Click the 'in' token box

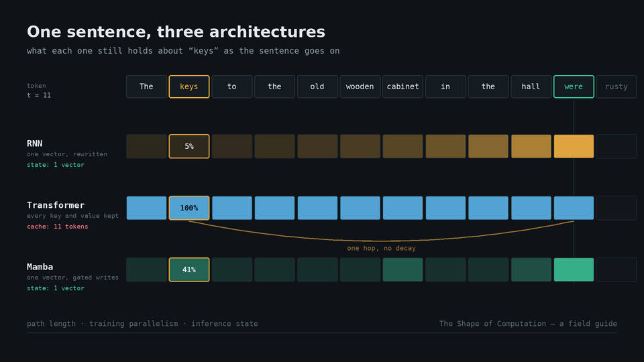(x=445, y=86)
